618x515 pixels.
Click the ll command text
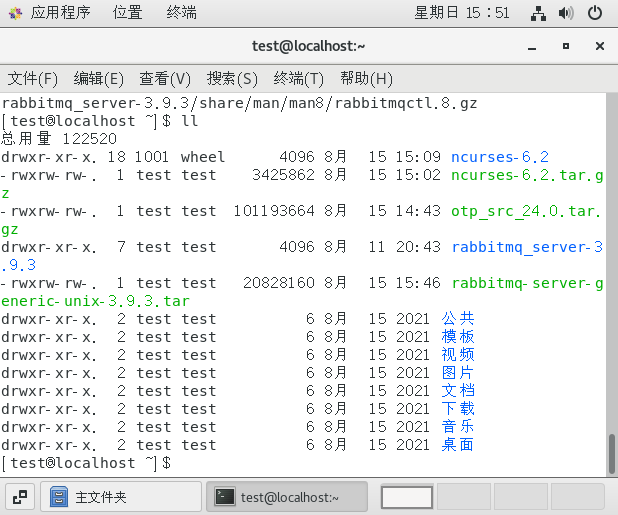click(x=190, y=121)
